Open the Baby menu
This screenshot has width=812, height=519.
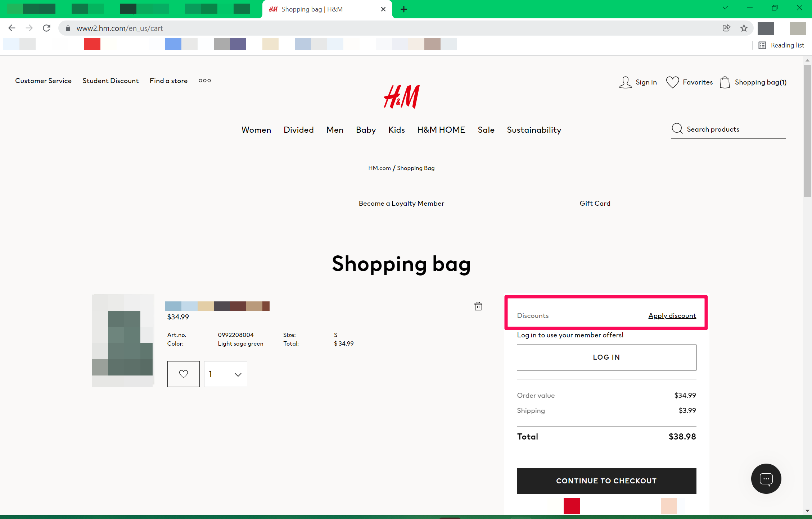[x=366, y=130]
